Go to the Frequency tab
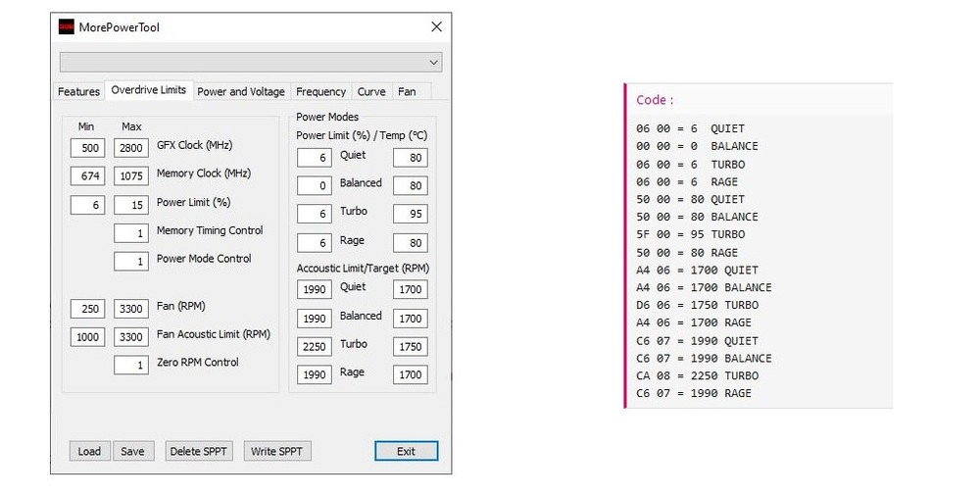Viewport: 980px width, 495px height. coord(320,91)
